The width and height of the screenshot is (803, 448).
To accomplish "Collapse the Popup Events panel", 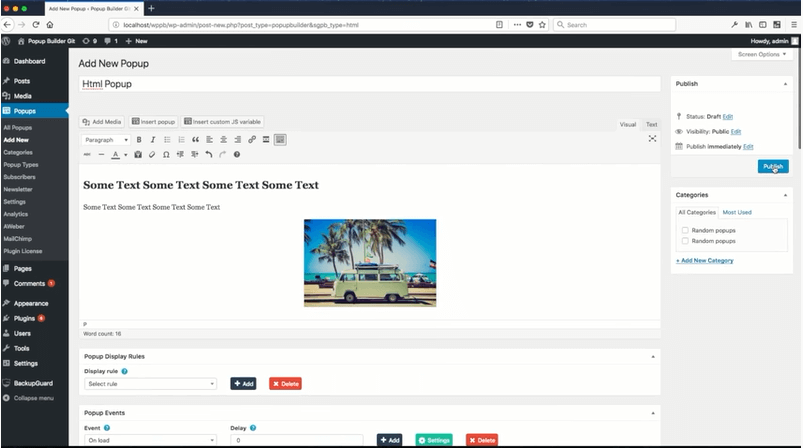I will [652, 413].
